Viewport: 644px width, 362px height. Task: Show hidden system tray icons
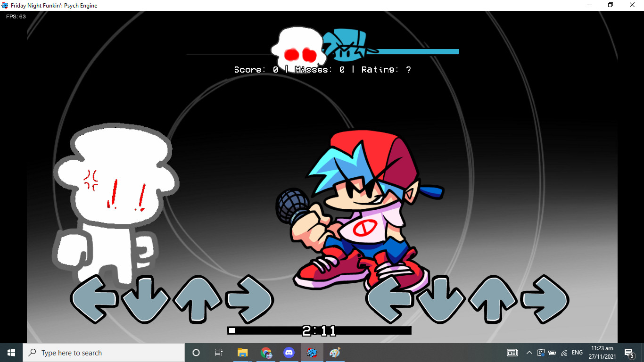click(529, 353)
